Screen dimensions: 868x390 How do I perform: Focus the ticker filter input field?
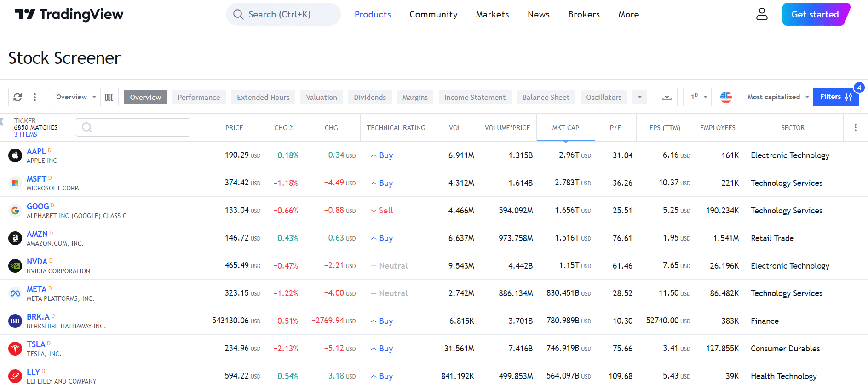point(133,127)
